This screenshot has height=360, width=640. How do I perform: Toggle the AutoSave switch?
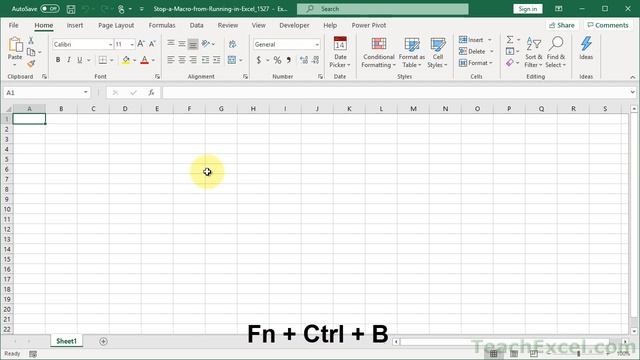[49, 9]
